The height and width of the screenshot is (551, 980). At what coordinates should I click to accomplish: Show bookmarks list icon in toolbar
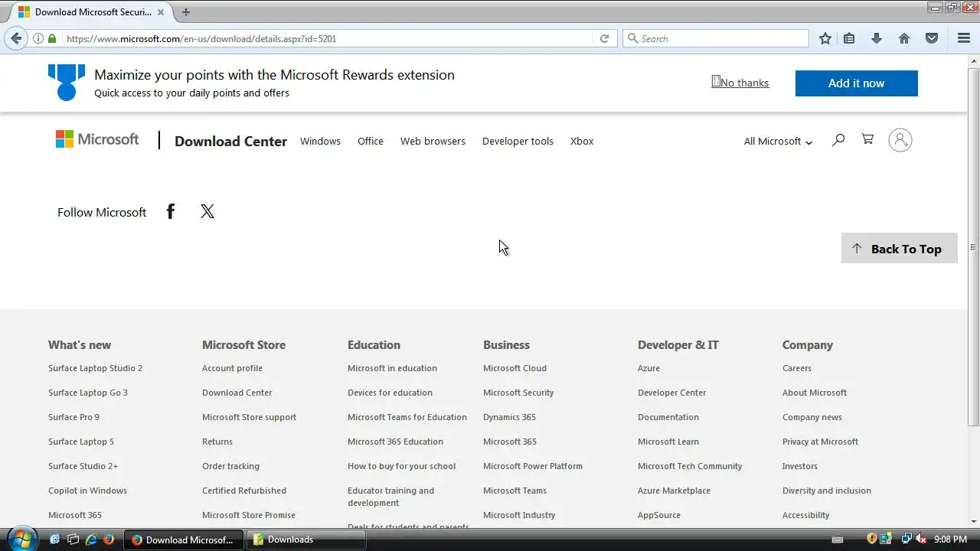coord(849,38)
